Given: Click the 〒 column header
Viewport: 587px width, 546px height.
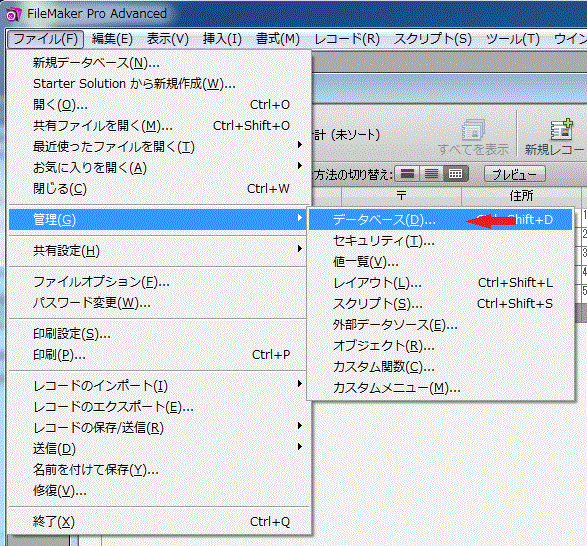Looking at the screenshot, I should pos(401,196).
